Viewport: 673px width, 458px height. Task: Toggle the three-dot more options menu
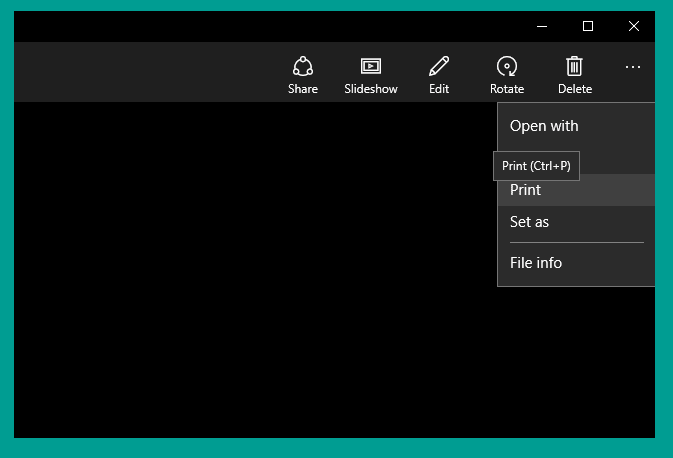point(633,67)
